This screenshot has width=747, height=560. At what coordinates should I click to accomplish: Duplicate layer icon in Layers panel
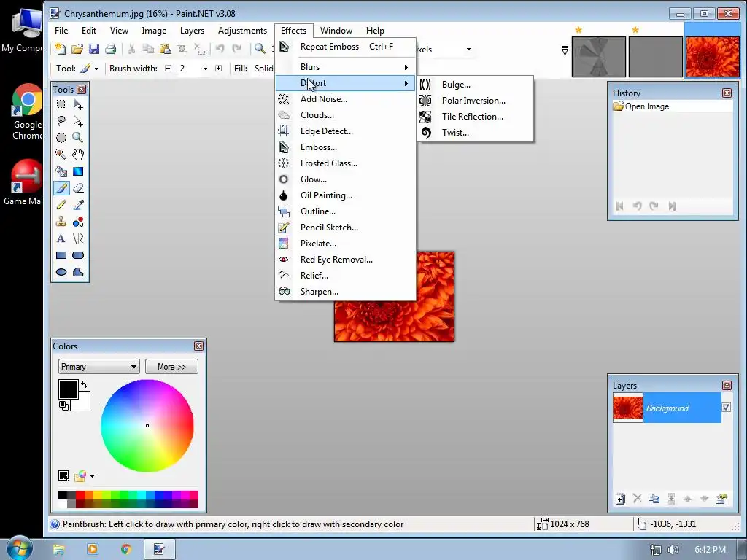(x=654, y=499)
